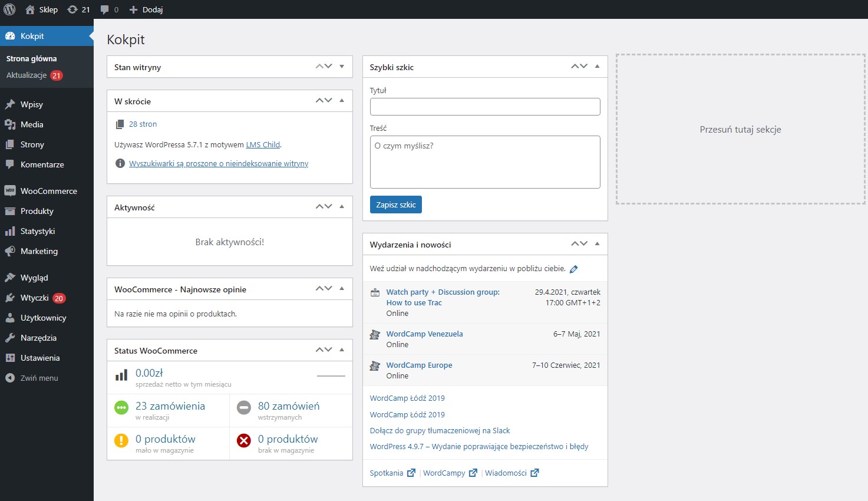Move the Wydarzenia i nowości panel up

pos(575,244)
